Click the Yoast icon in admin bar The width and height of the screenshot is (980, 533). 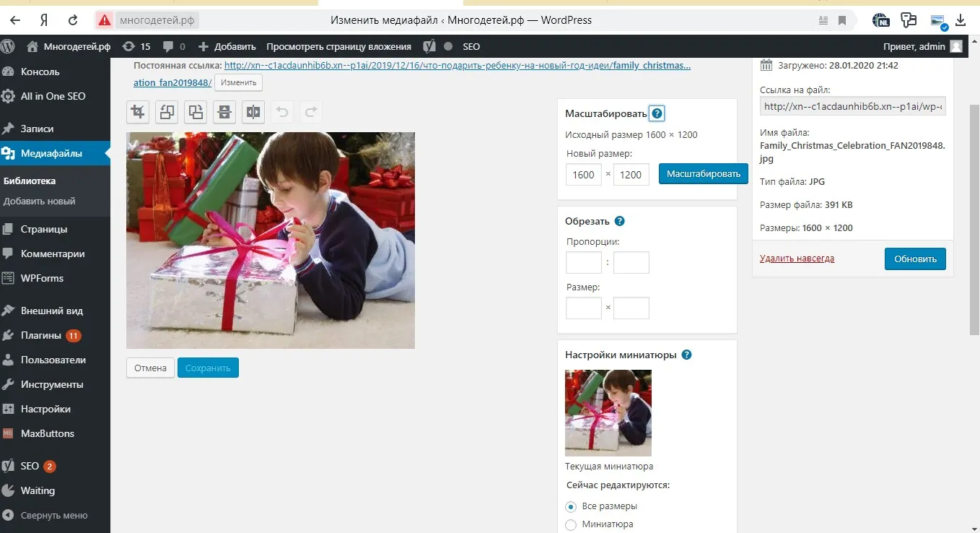click(x=429, y=46)
